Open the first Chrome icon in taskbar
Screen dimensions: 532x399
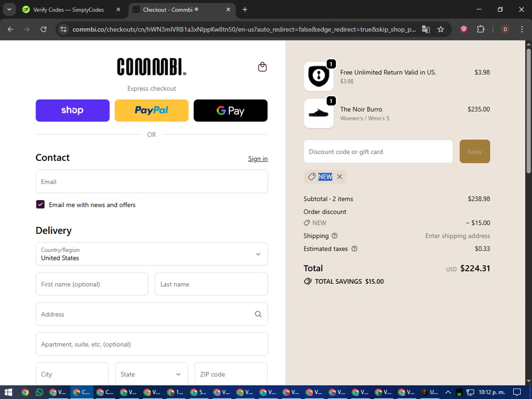click(25, 392)
